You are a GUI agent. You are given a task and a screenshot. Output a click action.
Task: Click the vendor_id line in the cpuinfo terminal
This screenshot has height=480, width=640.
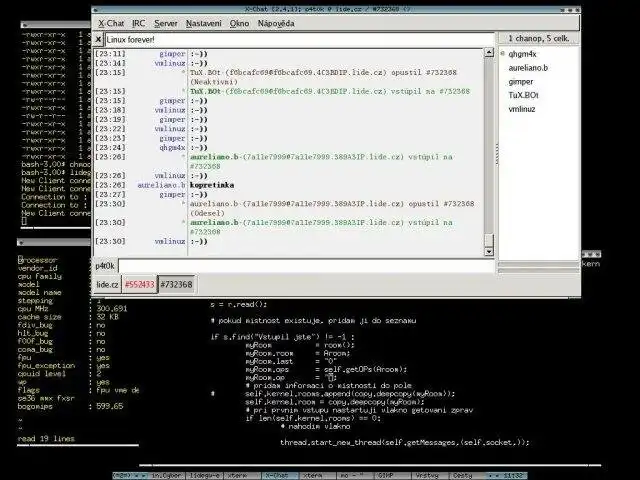pos(38,268)
